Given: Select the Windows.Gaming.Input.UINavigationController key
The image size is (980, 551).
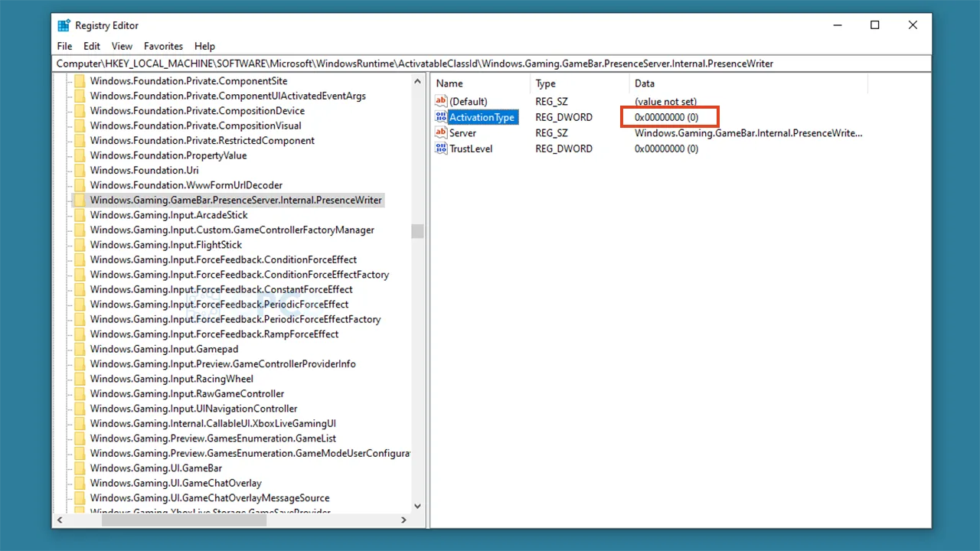Looking at the screenshot, I should pyautogui.click(x=194, y=409).
